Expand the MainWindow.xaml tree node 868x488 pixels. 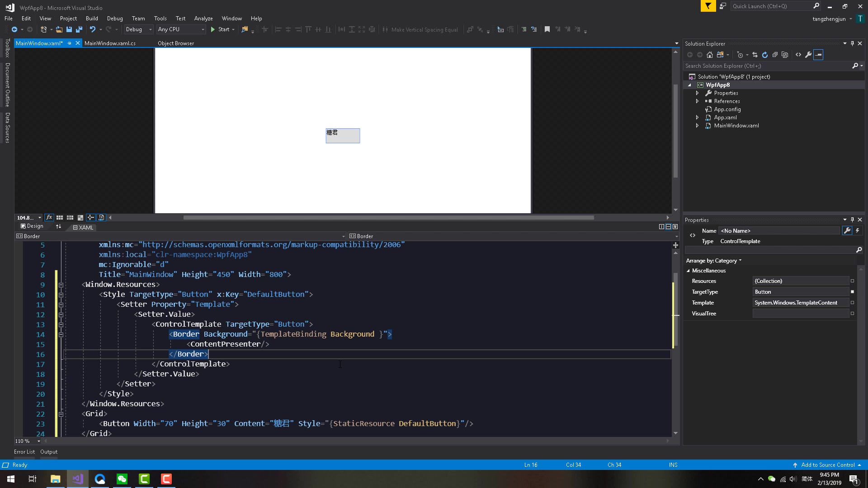(698, 126)
